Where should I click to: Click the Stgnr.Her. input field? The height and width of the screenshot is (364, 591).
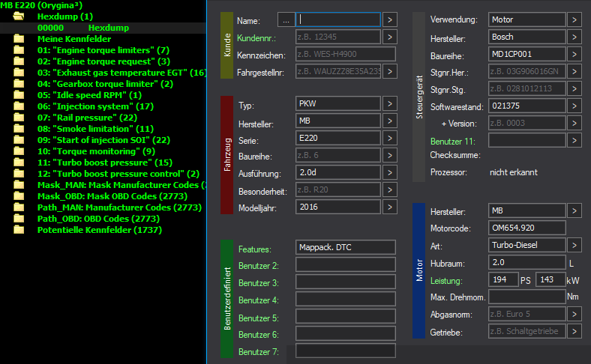(x=527, y=71)
